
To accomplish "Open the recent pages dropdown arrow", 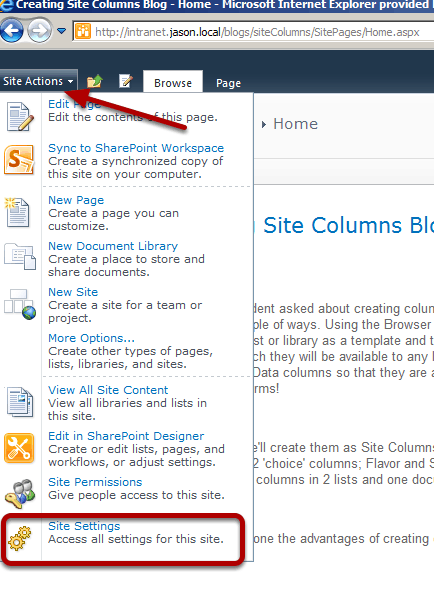I will pyautogui.click(x=61, y=30).
